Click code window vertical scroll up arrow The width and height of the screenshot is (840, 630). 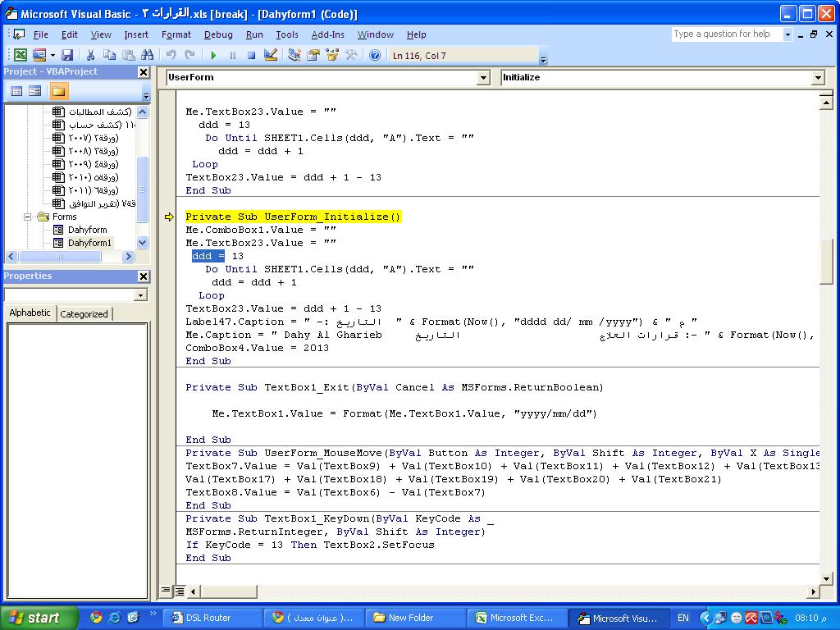tap(827, 102)
